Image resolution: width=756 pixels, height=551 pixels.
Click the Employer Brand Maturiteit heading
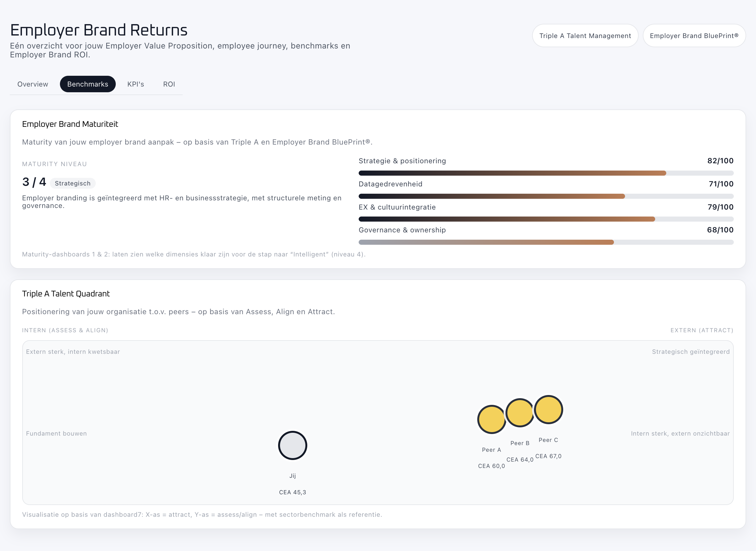70,124
